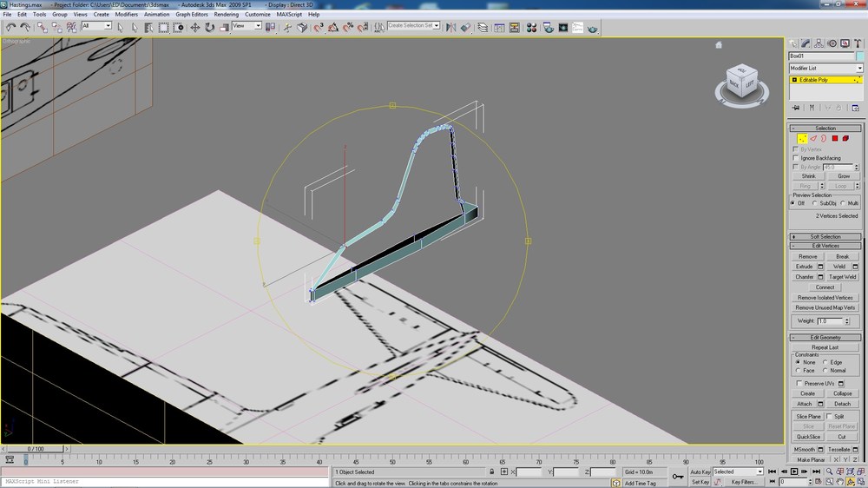Open the Modifiers menu
The width and height of the screenshot is (868, 488).
click(x=126, y=15)
